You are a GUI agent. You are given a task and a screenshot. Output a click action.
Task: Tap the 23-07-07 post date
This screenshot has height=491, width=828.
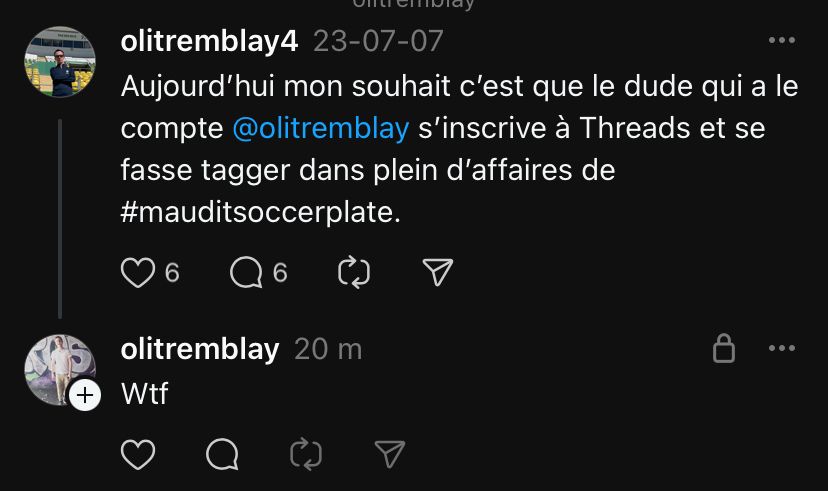click(x=378, y=41)
